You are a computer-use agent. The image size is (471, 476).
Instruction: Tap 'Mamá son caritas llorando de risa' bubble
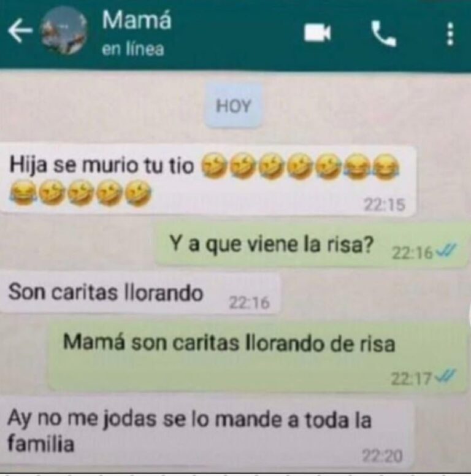click(258, 357)
